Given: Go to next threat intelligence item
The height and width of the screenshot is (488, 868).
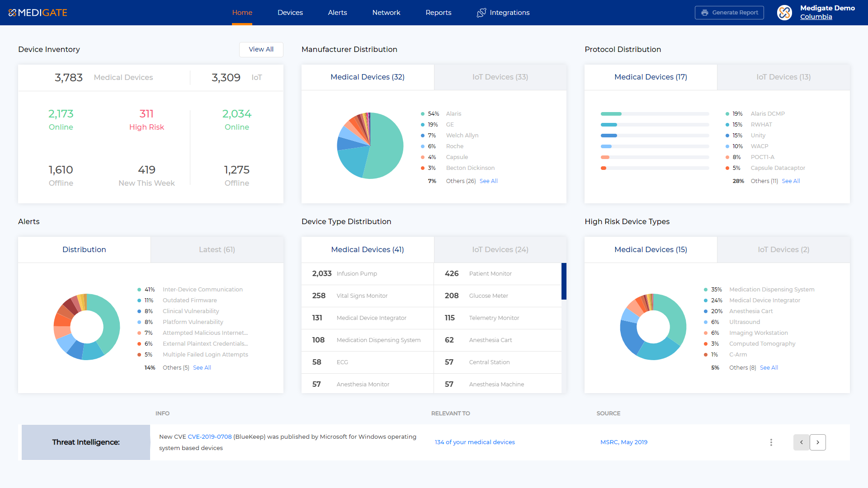Looking at the screenshot, I should 818,442.
